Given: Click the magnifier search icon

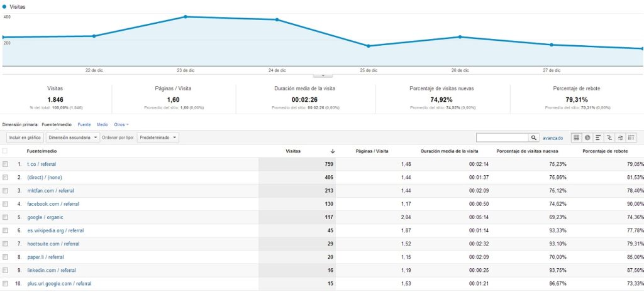Looking at the screenshot, I should (533, 138).
